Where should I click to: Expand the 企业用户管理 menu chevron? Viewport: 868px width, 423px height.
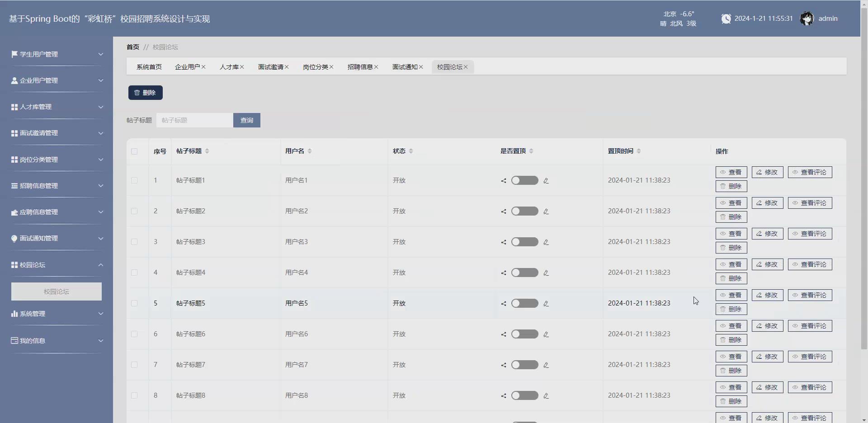[101, 80]
